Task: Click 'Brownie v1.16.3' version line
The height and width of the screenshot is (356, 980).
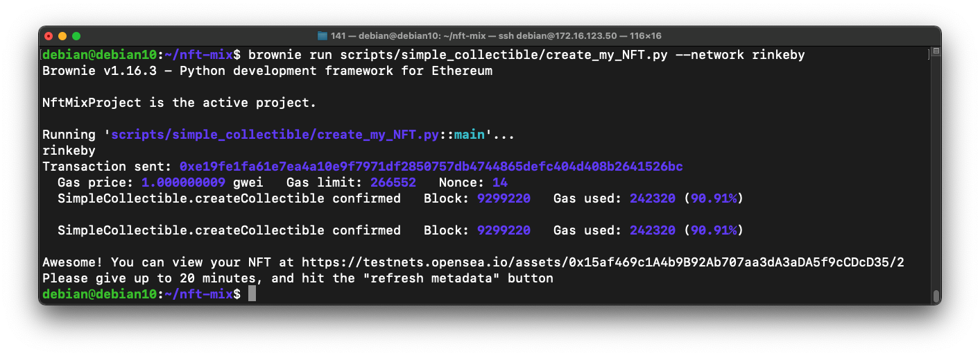Action: pos(268,71)
